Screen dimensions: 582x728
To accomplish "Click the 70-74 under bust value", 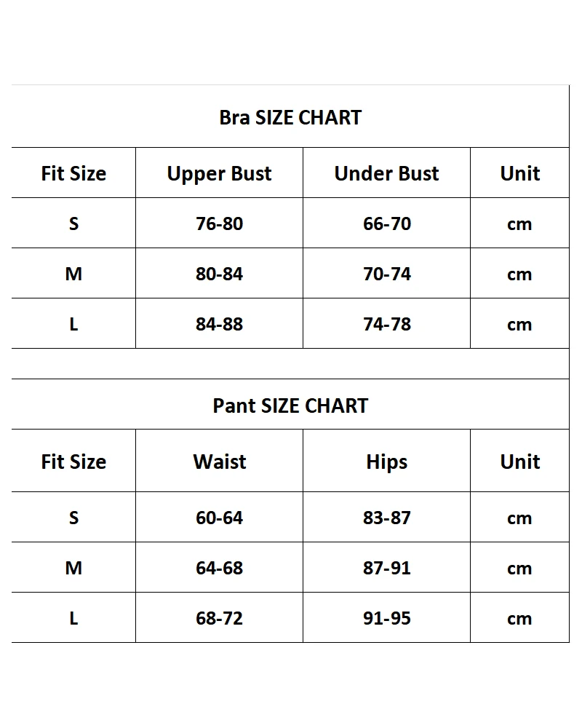I will point(386,274).
